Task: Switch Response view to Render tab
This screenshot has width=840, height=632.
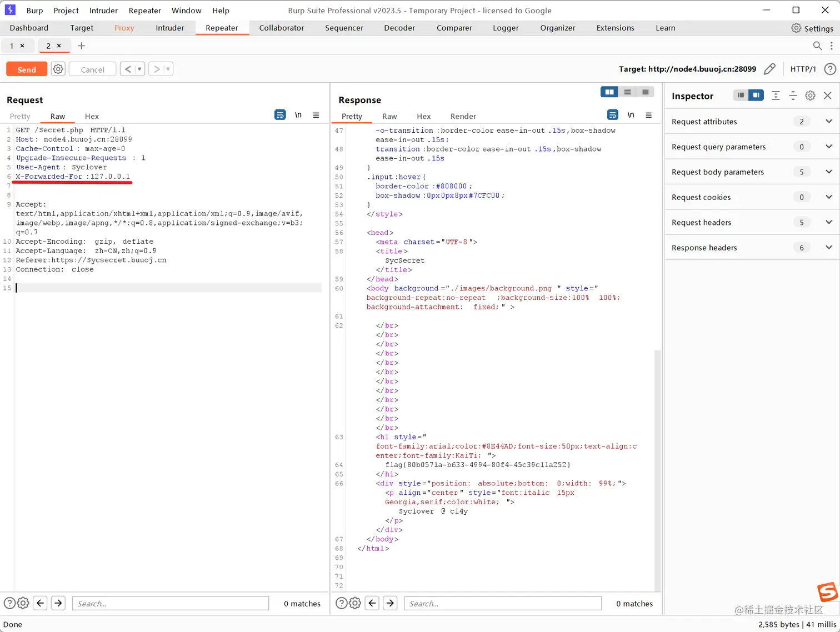Action: pyautogui.click(x=463, y=116)
